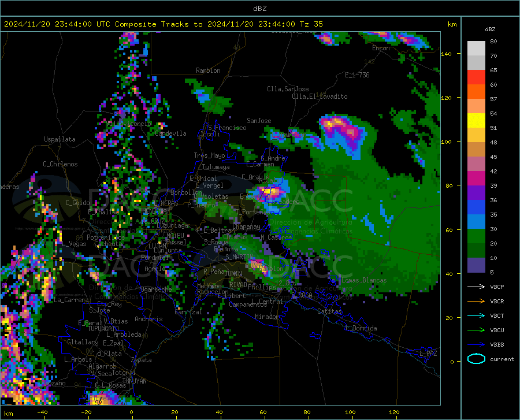Click the La_Carrera map label

71,300
